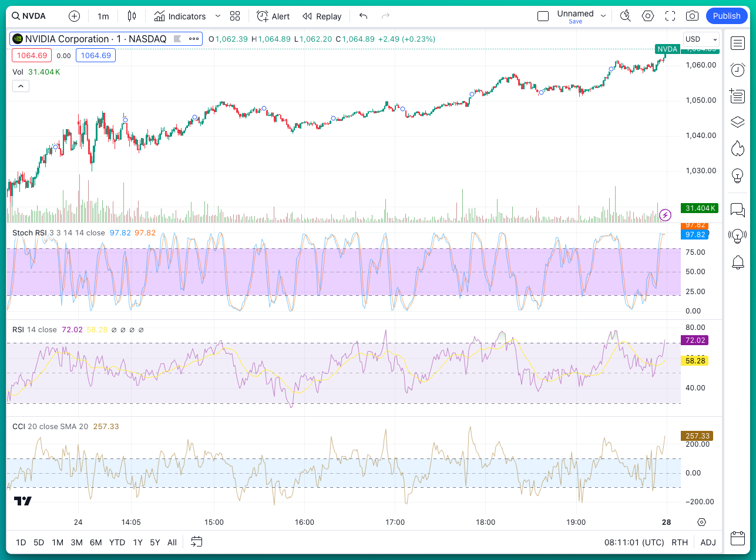This screenshot has width=756, height=560.
Task: Select the 1Y time range
Action: pyautogui.click(x=137, y=542)
